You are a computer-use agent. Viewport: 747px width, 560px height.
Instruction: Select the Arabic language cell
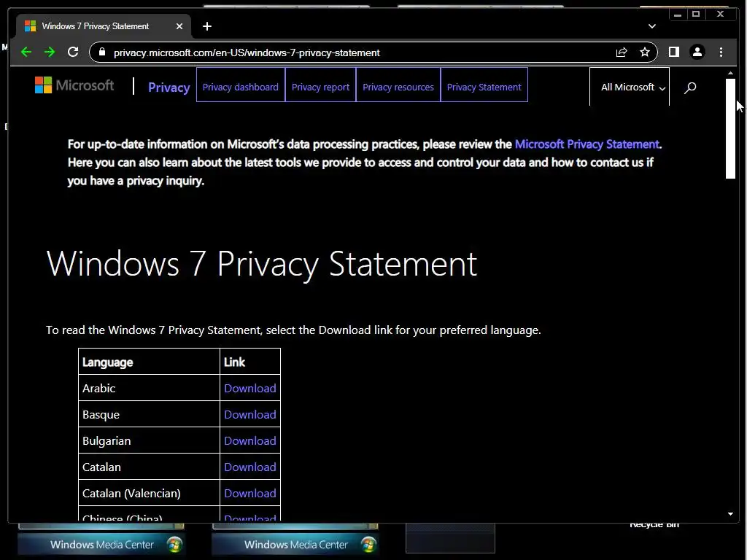coord(149,388)
